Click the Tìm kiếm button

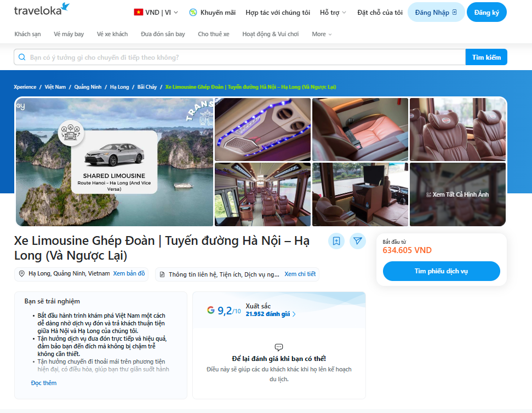487,57
